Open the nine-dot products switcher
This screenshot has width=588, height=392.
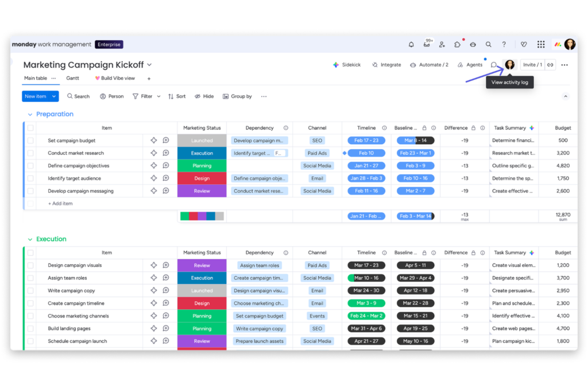(541, 45)
